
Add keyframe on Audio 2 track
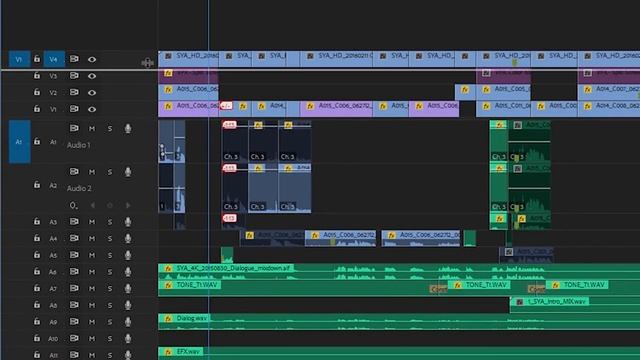point(110,205)
